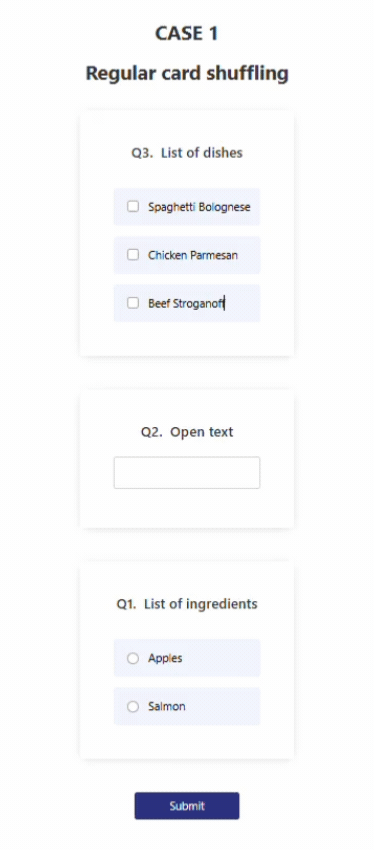
Task: Click empty space below Beef Stroganoff in Q3 card
Action: 187,339
